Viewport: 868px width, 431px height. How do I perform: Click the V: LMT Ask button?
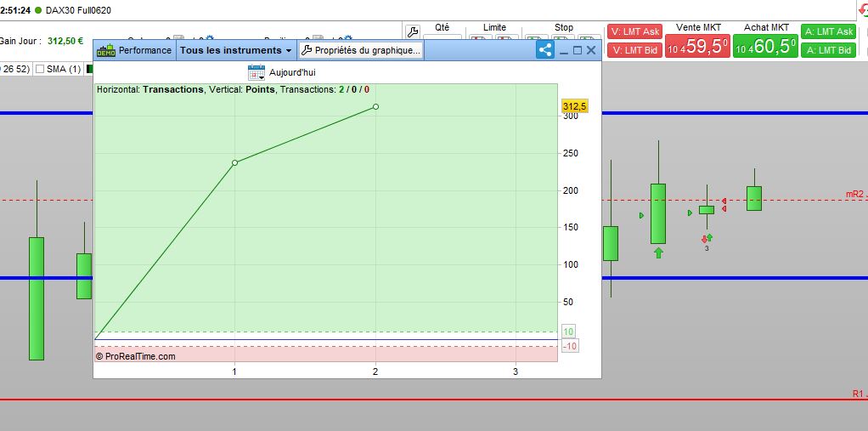(x=635, y=31)
